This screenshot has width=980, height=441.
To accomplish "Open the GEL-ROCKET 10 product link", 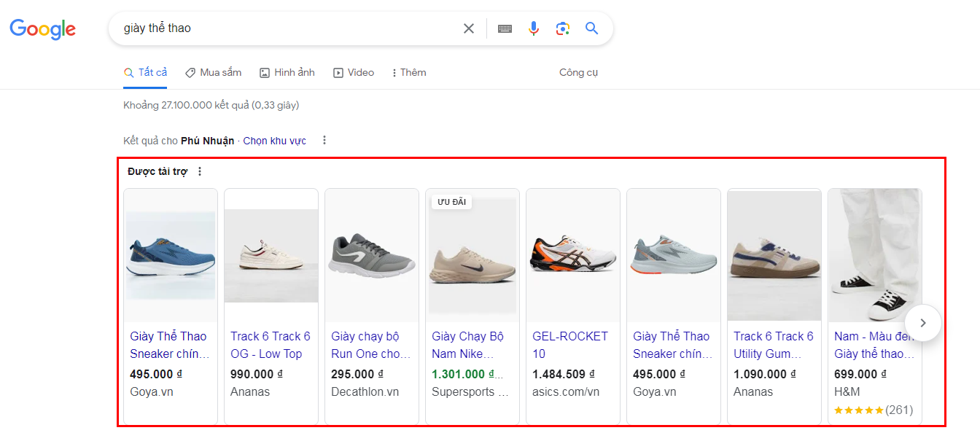I will click(569, 345).
